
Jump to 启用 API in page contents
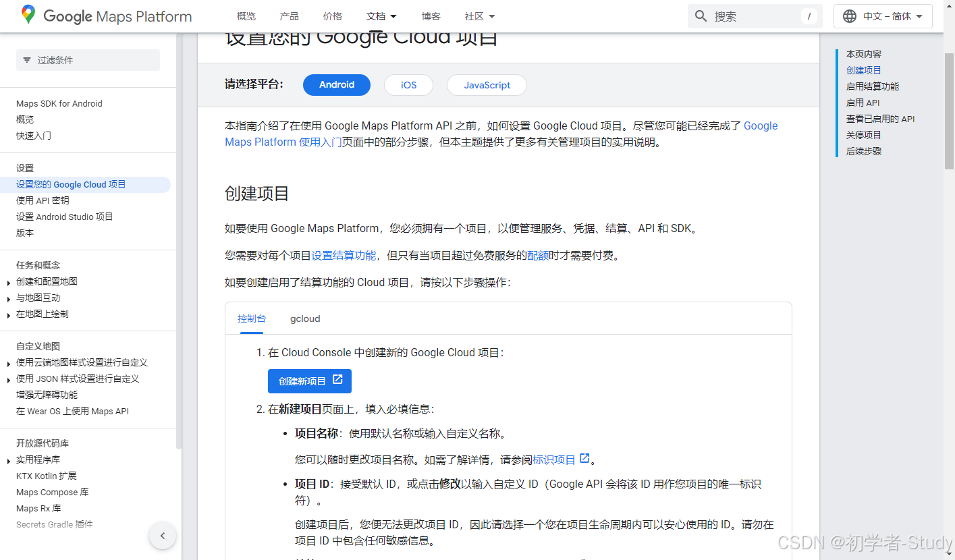(x=863, y=103)
